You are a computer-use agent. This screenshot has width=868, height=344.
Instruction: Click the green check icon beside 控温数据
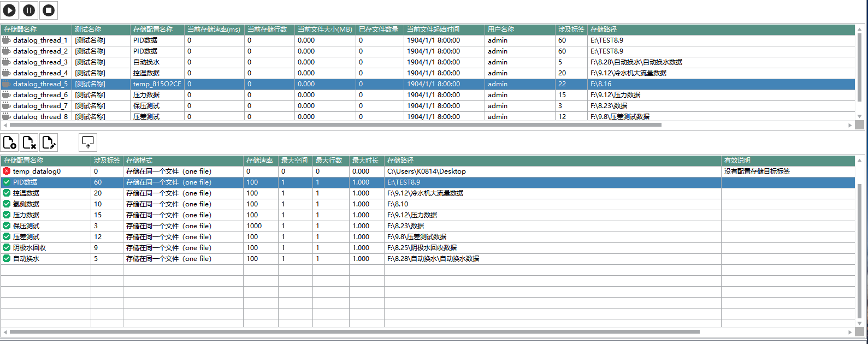click(7, 193)
